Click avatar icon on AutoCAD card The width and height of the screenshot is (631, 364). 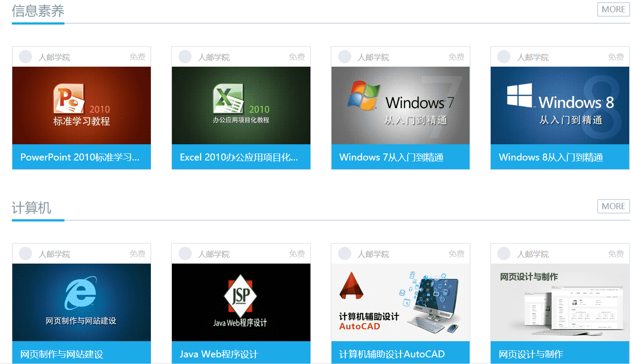click(345, 253)
